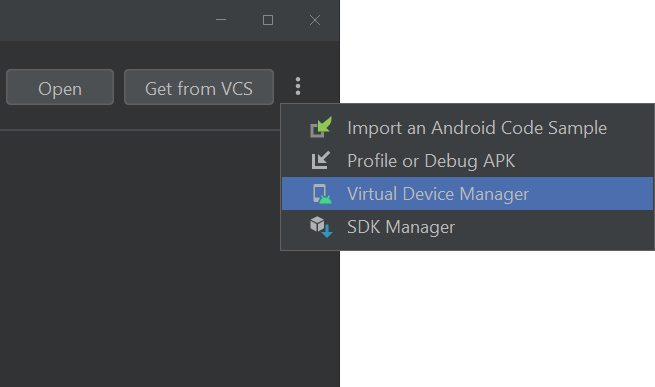Click the Profile or Debug APK arrow icon

pos(321,160)
